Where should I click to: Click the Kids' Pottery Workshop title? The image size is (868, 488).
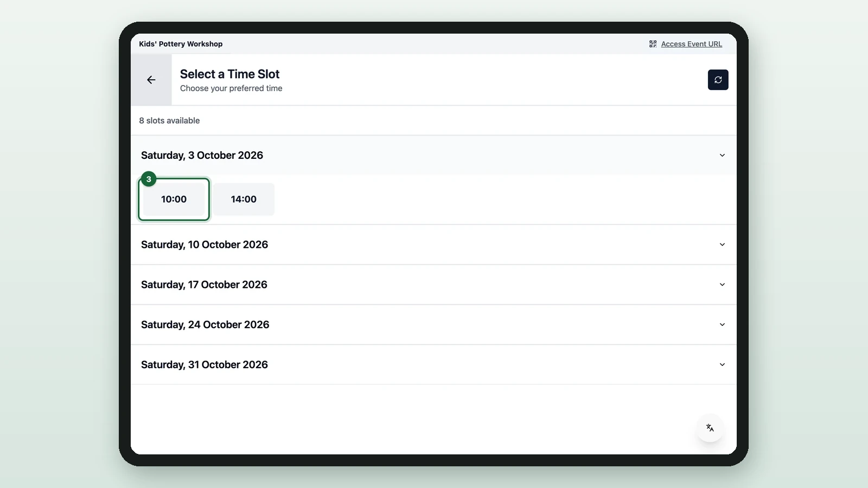(x=181, y=44)
